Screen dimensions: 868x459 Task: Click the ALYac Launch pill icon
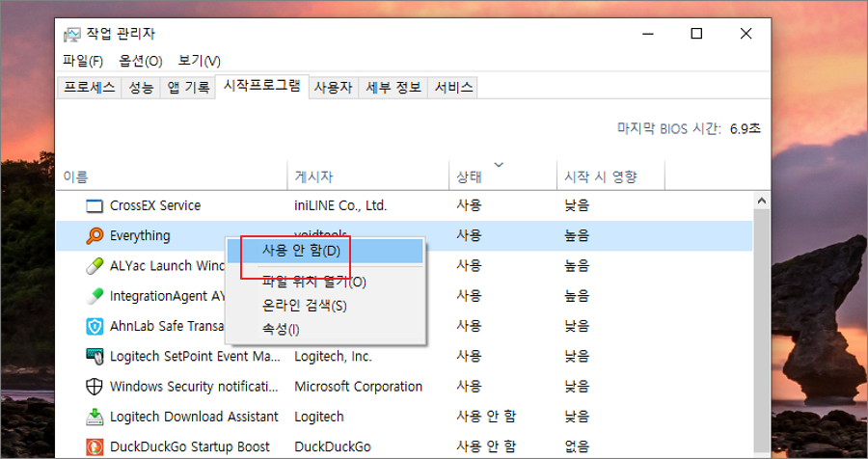(x=95, y=266)
